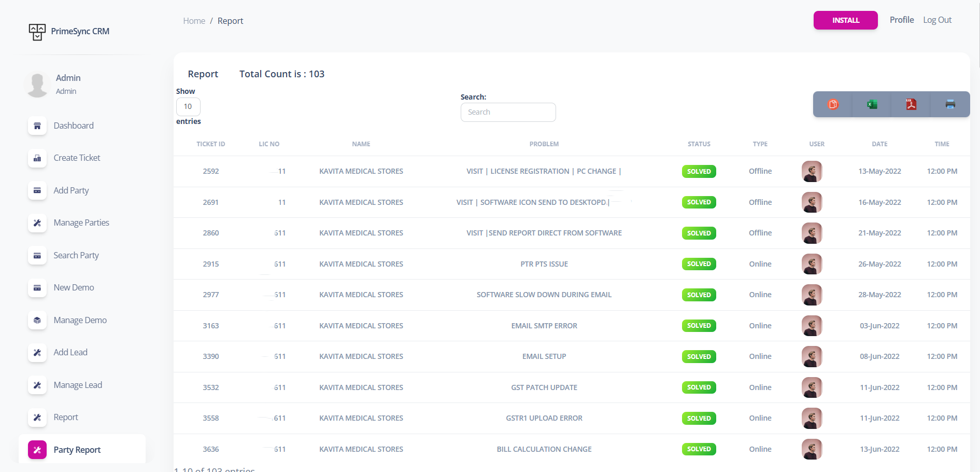Viewport: 980px width, 472px height.
Task: Go to Manage Parties in sidebar
Action: tap(81, 223)
